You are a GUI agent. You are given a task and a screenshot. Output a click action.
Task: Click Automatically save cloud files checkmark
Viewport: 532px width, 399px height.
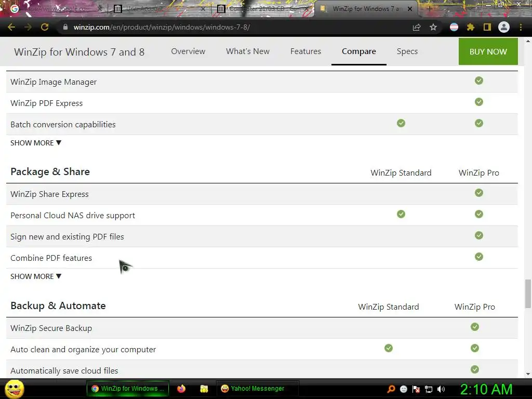point(475,369)
